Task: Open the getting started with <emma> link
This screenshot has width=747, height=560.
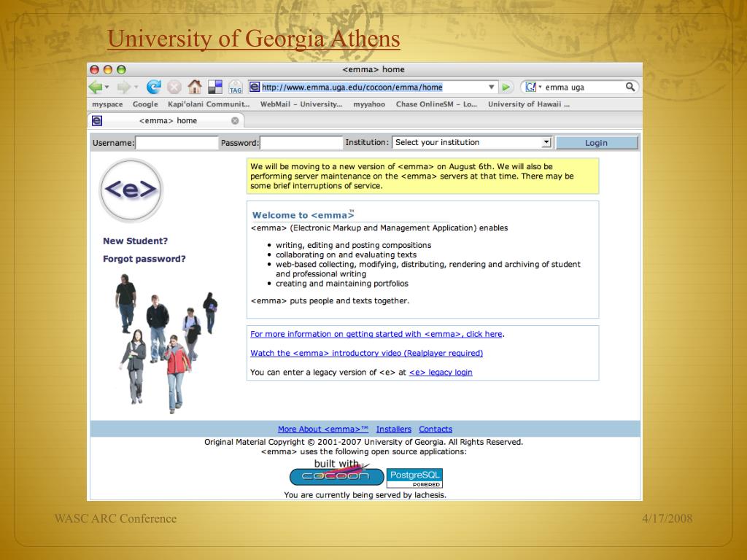Action: (x=376, y=334)
